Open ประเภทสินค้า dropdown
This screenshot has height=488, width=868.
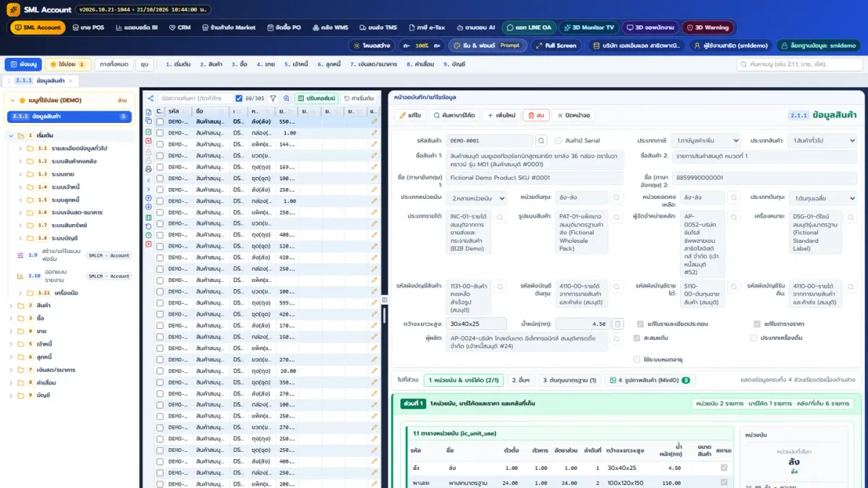tap(823, 140)
